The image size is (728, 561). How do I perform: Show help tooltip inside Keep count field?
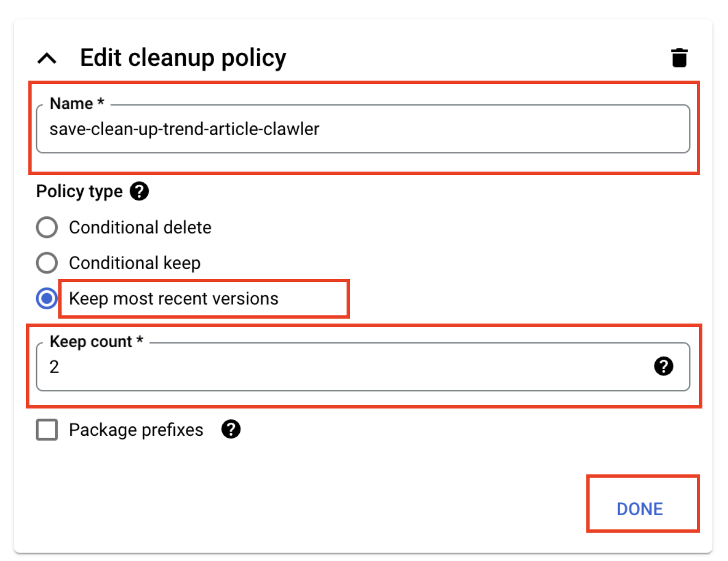coord(663,367)
